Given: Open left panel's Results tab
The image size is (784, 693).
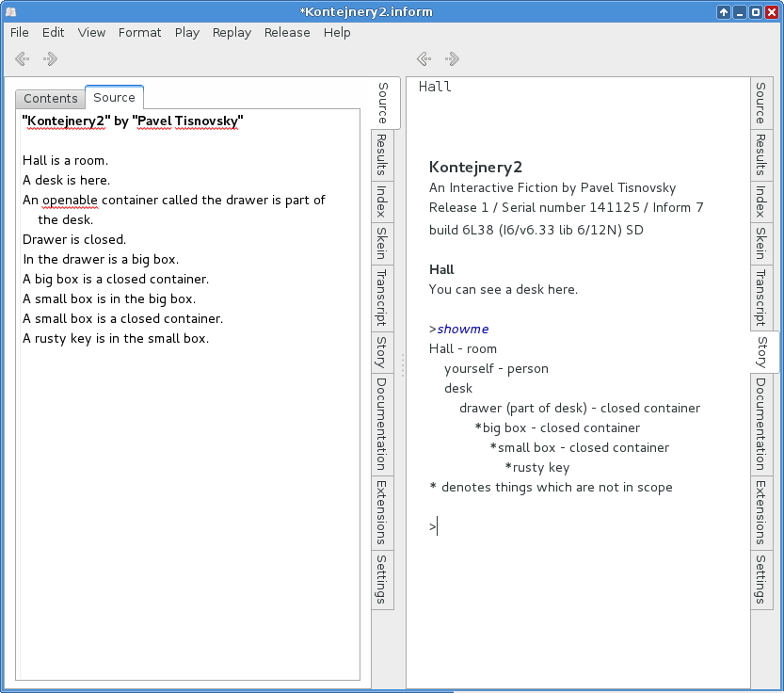Looking at the screenshot, I should click(x=382, y=154).
